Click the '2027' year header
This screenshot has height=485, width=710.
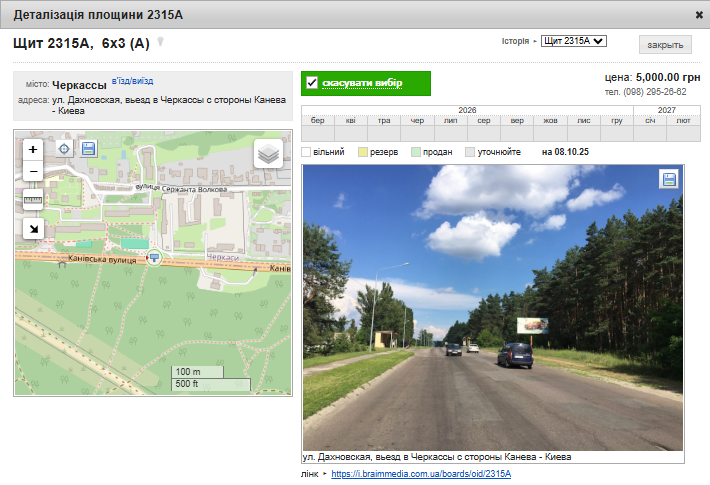pyautogui.click(x=667, y=110)
